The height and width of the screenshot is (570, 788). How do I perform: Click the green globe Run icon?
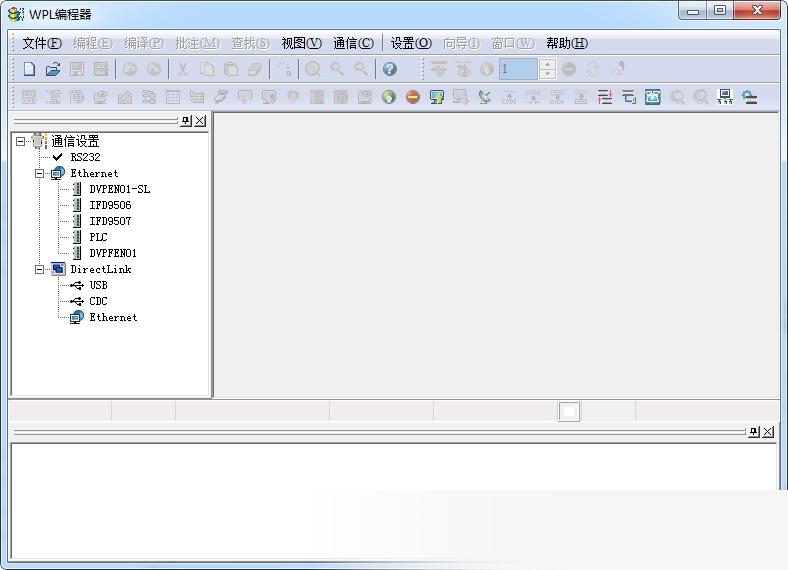coord(388,97)
